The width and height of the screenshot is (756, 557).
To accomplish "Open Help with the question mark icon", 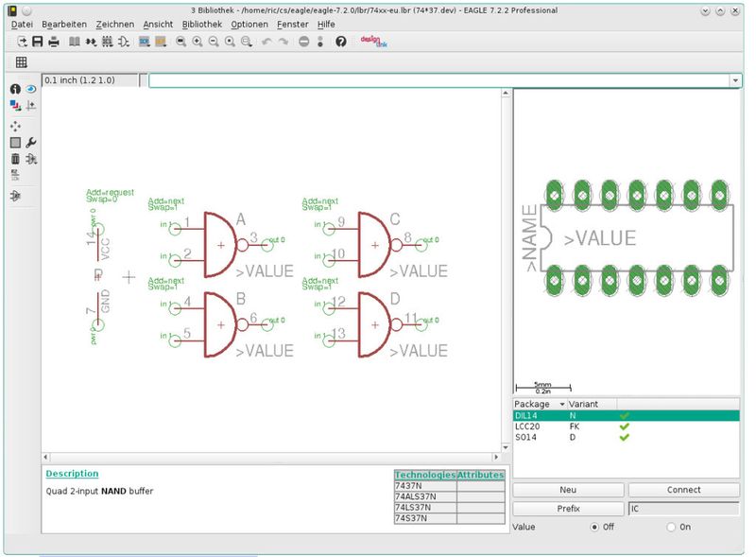I will [341, 42].
